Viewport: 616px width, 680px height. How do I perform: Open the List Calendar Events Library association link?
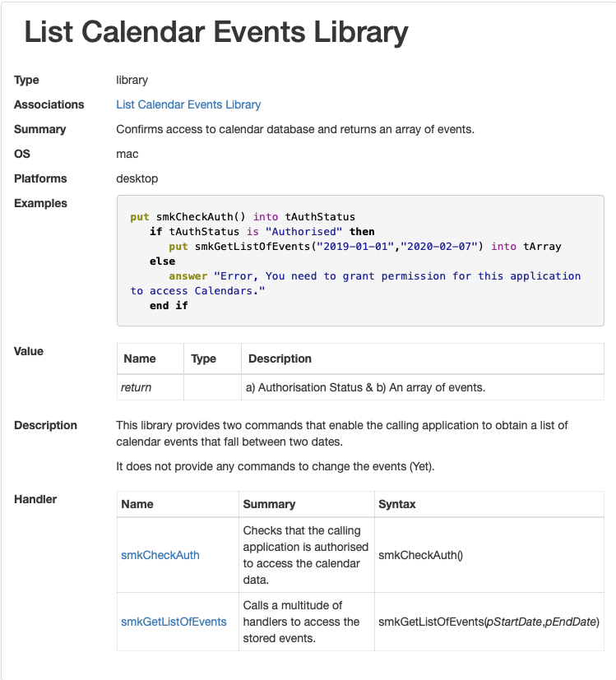(x=188, y=104)
